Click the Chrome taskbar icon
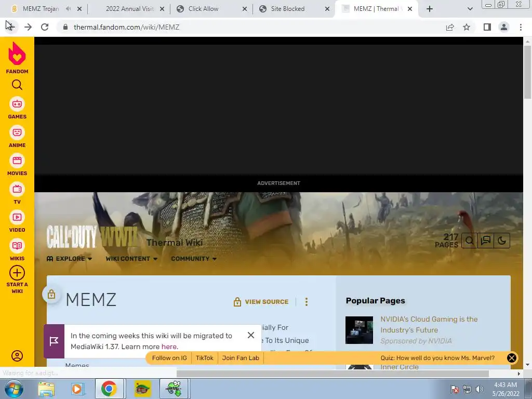This screenshot has height=399, width=532. (109, 389)
